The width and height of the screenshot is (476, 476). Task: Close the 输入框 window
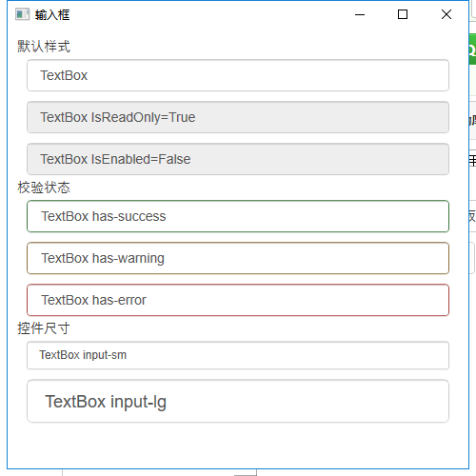(x=446, y=14)
